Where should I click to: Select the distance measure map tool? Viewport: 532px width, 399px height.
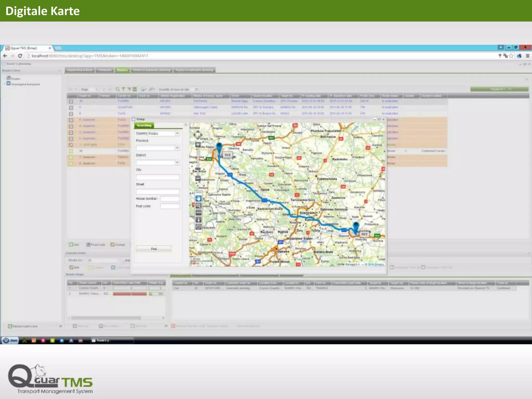[198, 213]
